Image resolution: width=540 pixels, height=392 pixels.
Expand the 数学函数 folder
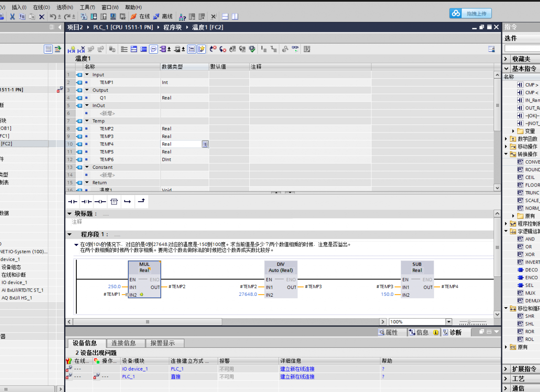[x=506, y=139]
